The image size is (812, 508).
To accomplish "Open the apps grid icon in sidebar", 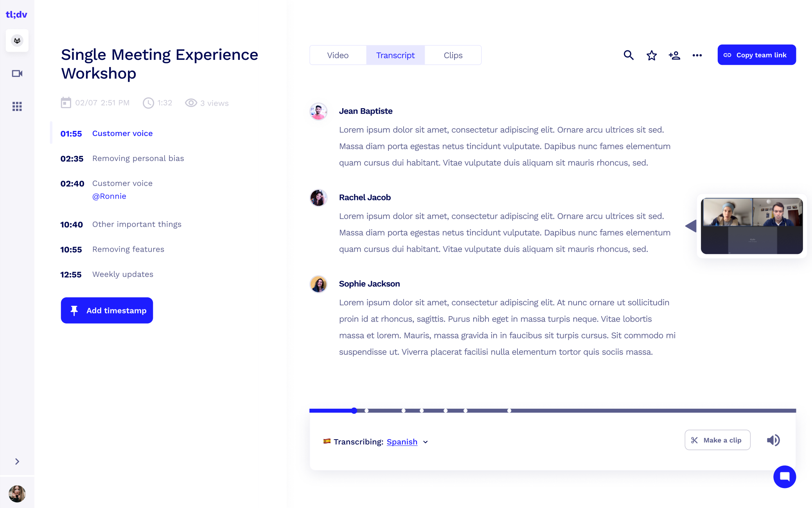I will click(17, 106).
